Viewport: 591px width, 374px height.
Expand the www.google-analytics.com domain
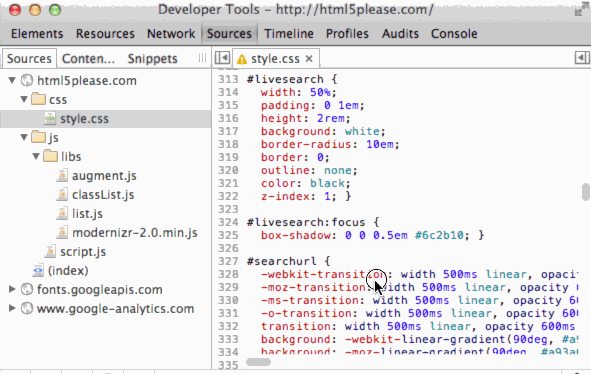point(12,308)
